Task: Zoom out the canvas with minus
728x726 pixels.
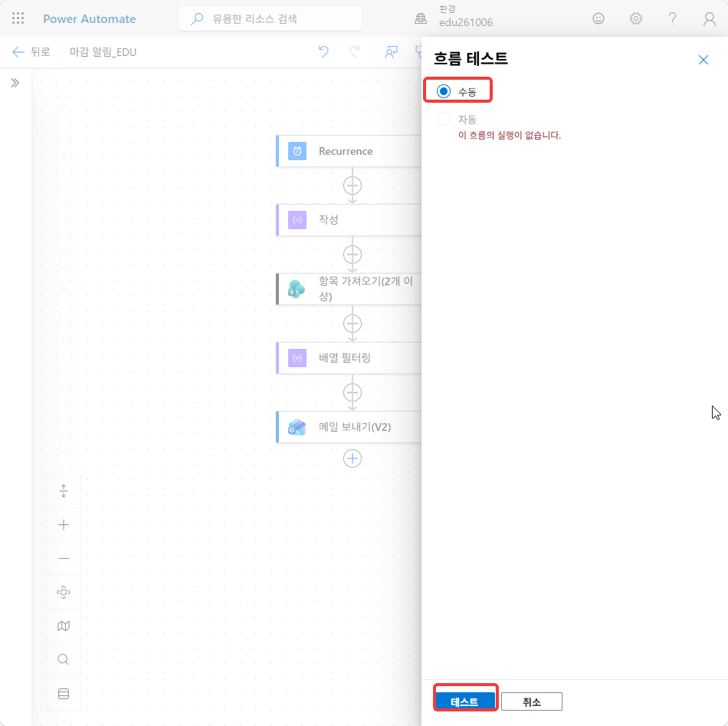Action: coord(64,558)
